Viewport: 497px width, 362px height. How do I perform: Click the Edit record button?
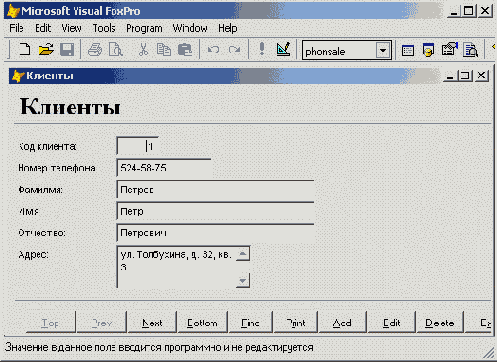[x=391, y=322]
